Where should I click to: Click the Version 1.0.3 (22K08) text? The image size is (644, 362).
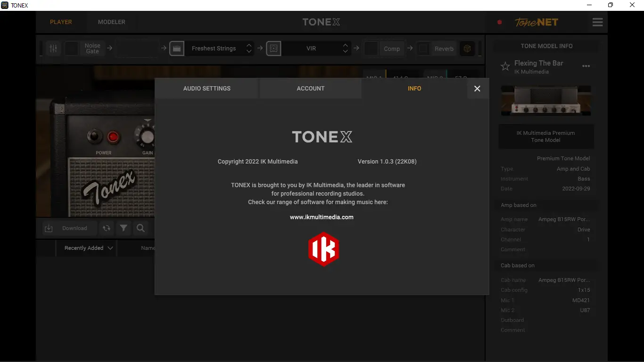(x=387, y=162)
